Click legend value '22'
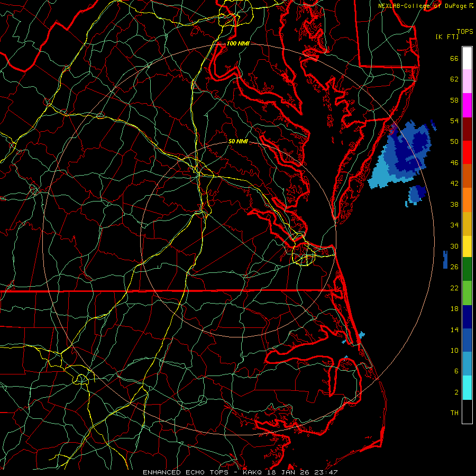Image resolution: width=476 pixels, height=476 pixels. coord(454,288)
